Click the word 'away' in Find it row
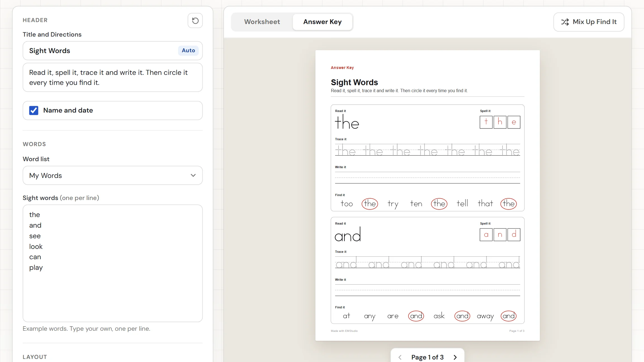Image resolution: width=644 pixels, height=362 pixels. pos(485,316)
